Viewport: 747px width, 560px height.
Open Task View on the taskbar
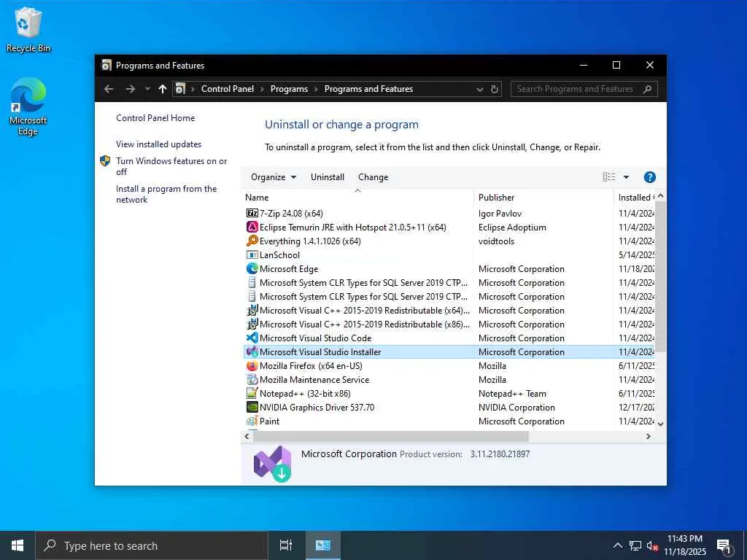[x=286, y=545]
